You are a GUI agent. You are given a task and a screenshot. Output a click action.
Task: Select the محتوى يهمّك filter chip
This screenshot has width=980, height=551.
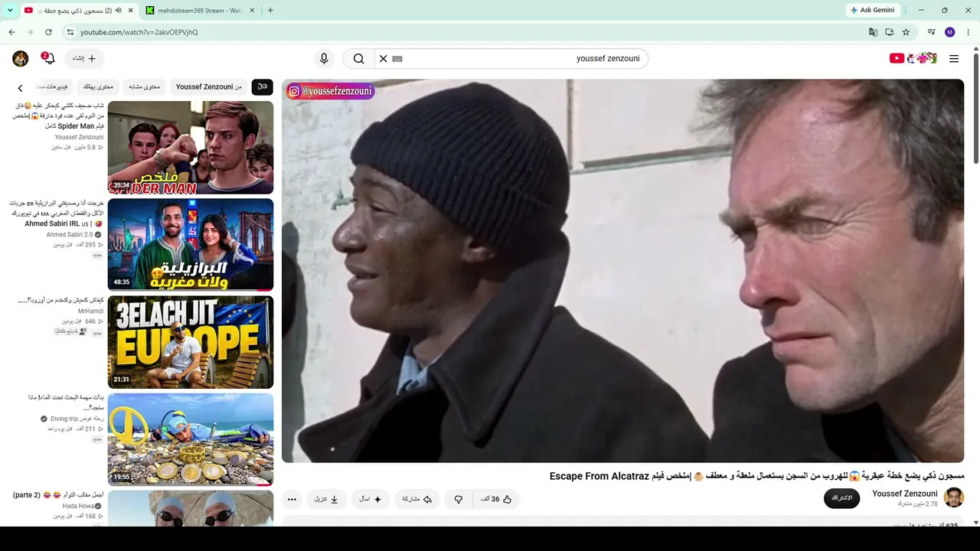(x=98, y=87)
